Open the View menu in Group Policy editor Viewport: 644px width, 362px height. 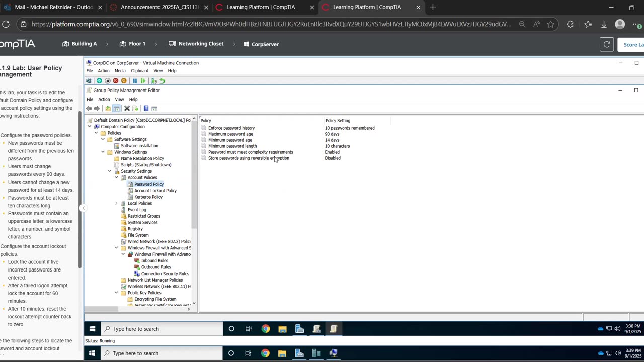(119, 99)
